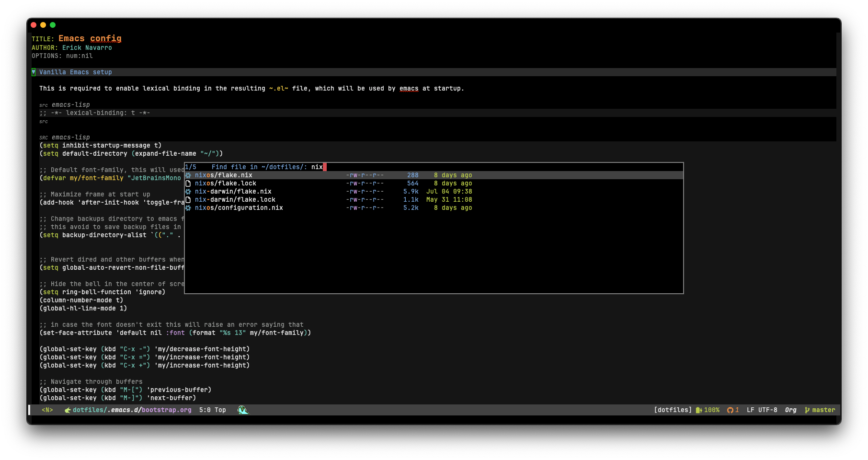
Task: Maximize the window with the green button
Action: (x=53, y=25)
